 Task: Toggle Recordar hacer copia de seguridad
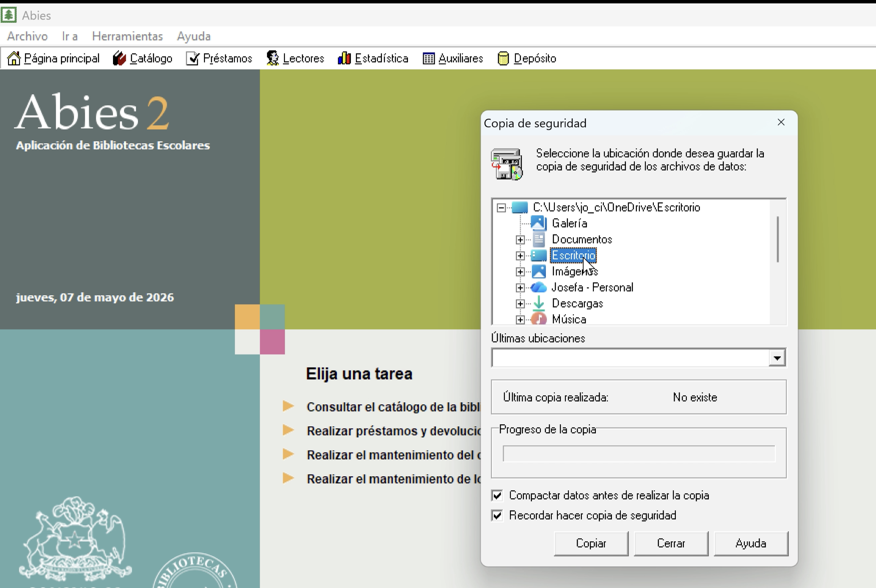click(497, 516)
